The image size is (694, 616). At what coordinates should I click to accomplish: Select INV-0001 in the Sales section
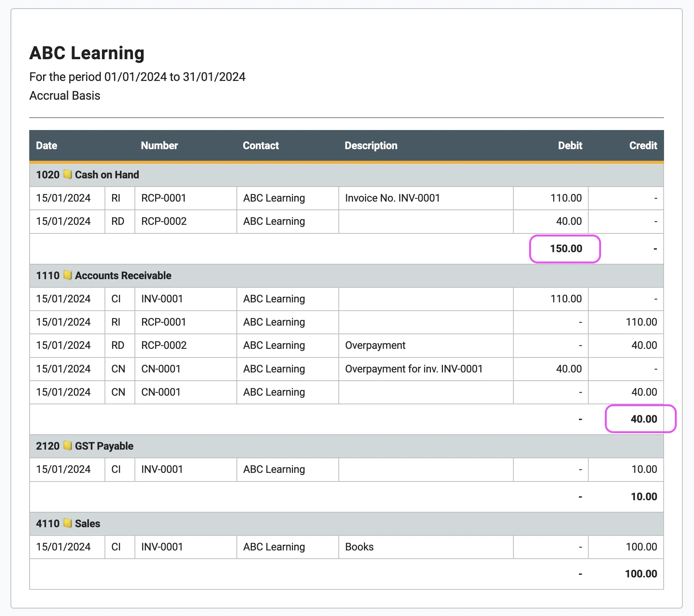(162, 547)
